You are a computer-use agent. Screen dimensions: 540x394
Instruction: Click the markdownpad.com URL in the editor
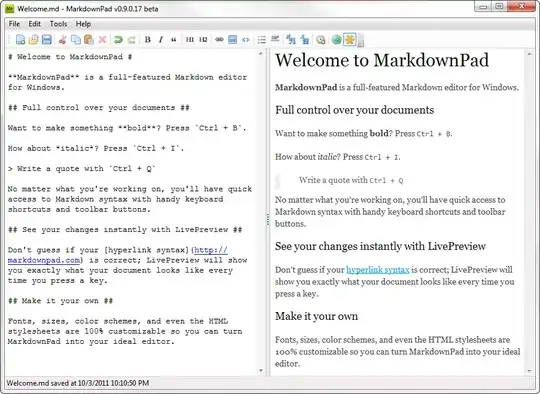click(x=118, y=255)
